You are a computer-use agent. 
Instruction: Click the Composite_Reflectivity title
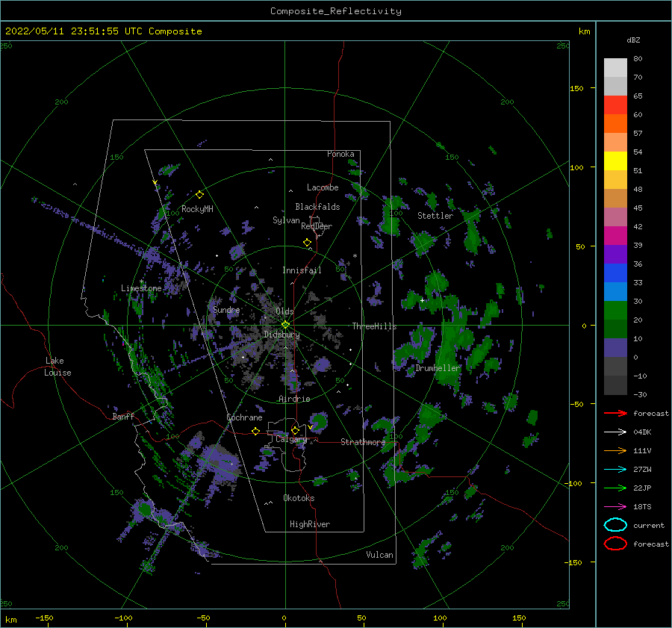336,11
